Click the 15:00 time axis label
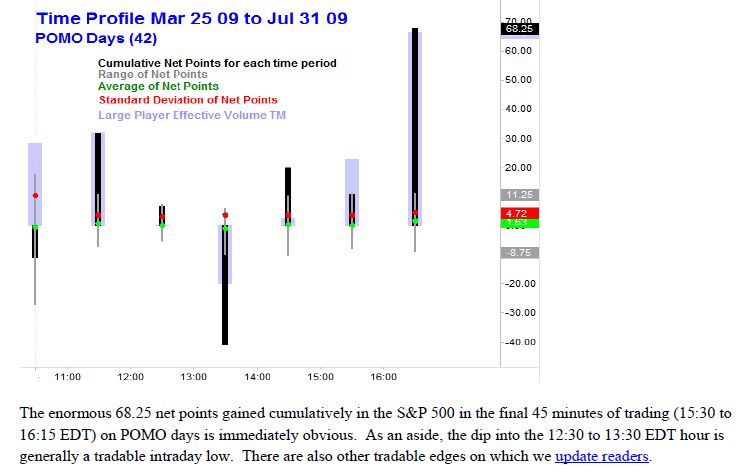The image size is (748, 473). pyautogui.click(x=320, y=377)
